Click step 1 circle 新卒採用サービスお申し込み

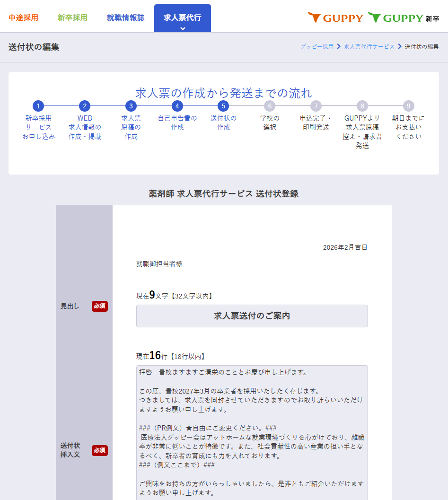click(38, 106)
